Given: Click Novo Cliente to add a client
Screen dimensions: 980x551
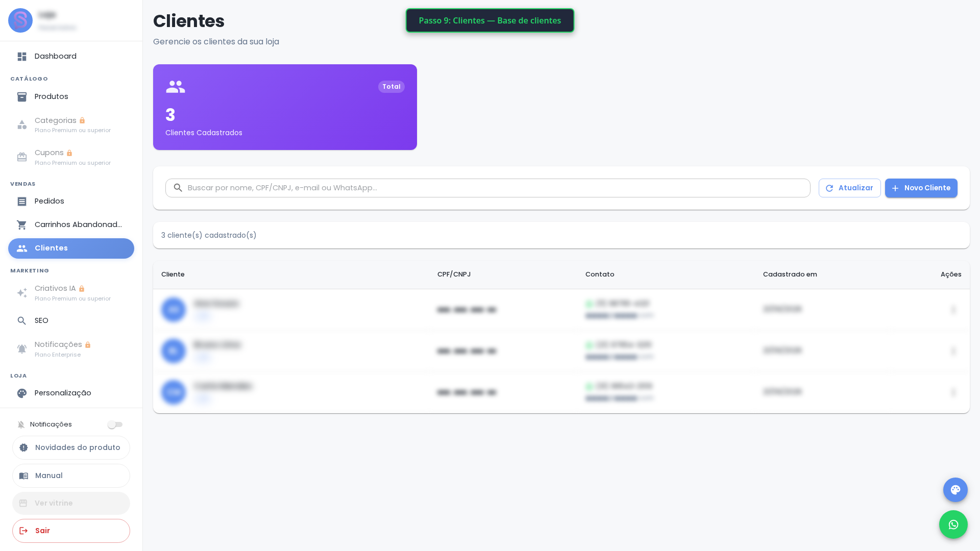Looking at the screenshot, I should coord(921,188).
